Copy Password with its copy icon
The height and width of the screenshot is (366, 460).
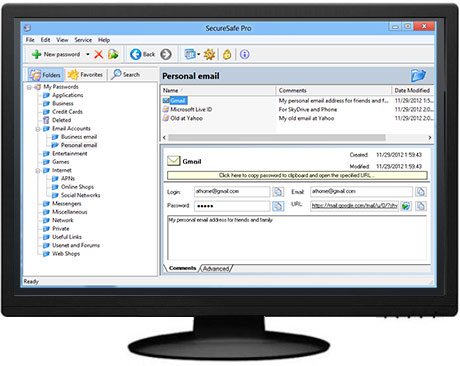(x=278, y=206)
